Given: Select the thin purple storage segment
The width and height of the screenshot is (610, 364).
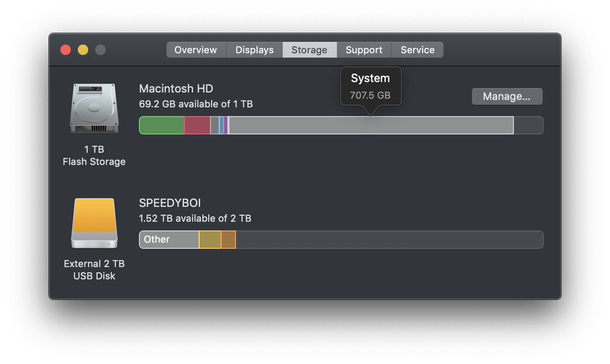Looking at the screenshot, I should (x=225, y=125).
